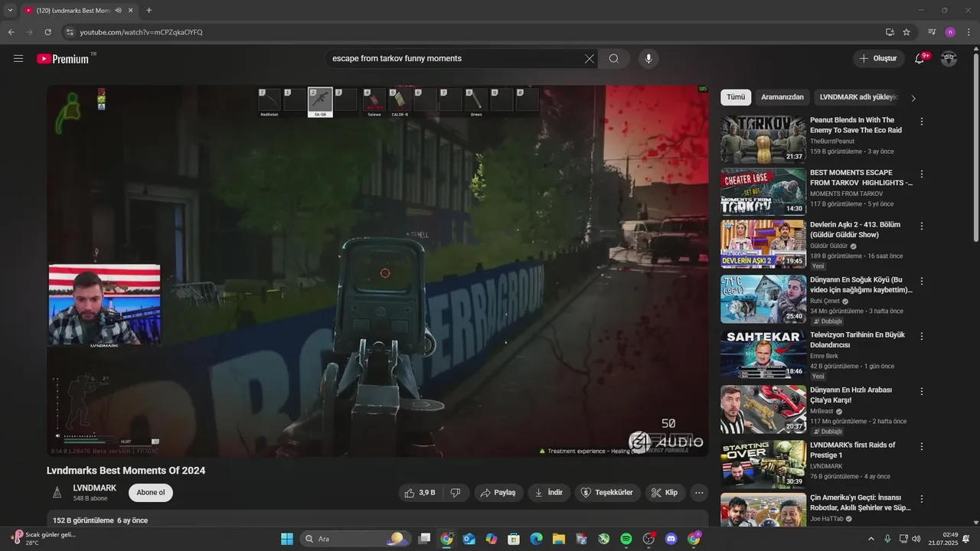980x551 pixels.
Task: Start voice search with microphone icon
Action: pos(648,59)
